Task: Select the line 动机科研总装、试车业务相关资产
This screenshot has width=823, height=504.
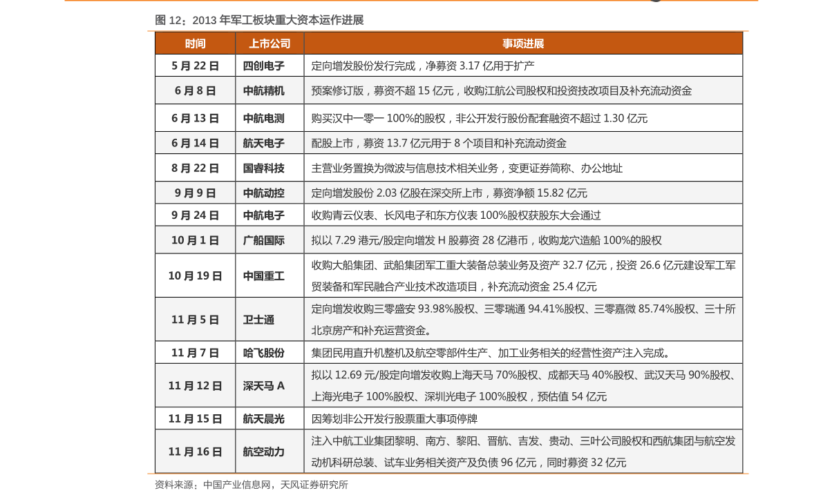Action: 469,463
